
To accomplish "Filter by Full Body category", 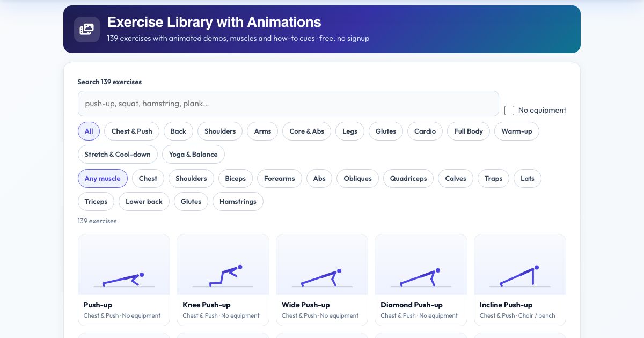I will 469,131.
